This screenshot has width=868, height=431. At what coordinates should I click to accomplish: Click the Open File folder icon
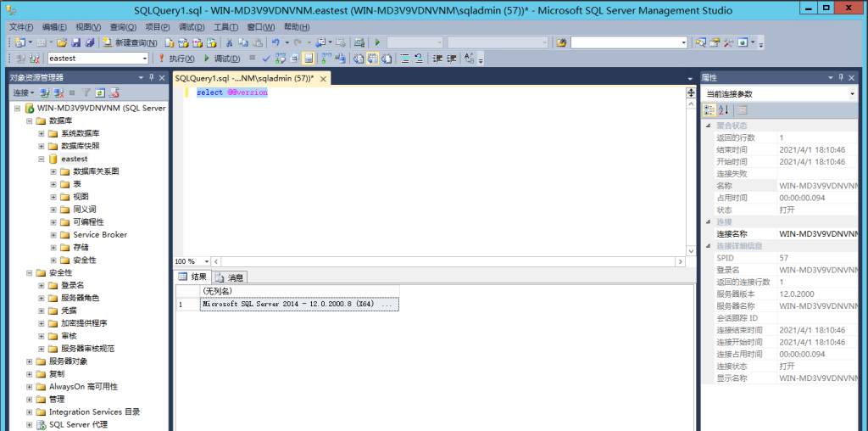pyautogui.click(x=61, y=42)
